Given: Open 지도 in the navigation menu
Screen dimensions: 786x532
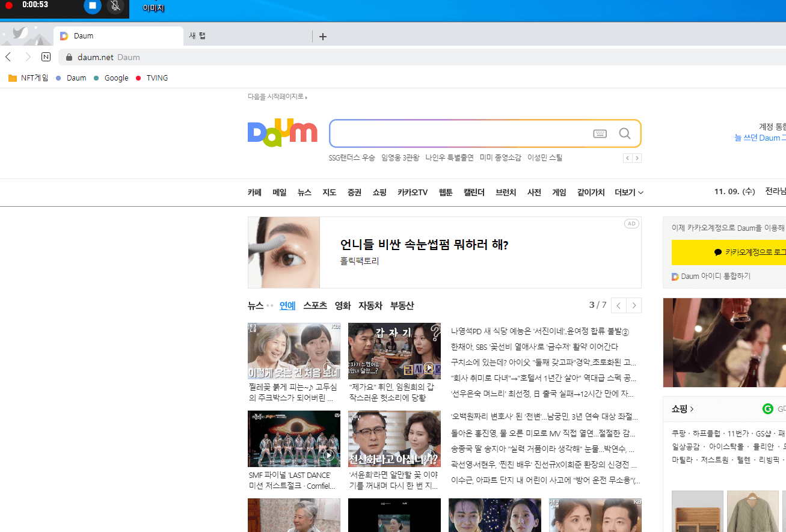Looking at the screenshot, I should pos(330,192).
